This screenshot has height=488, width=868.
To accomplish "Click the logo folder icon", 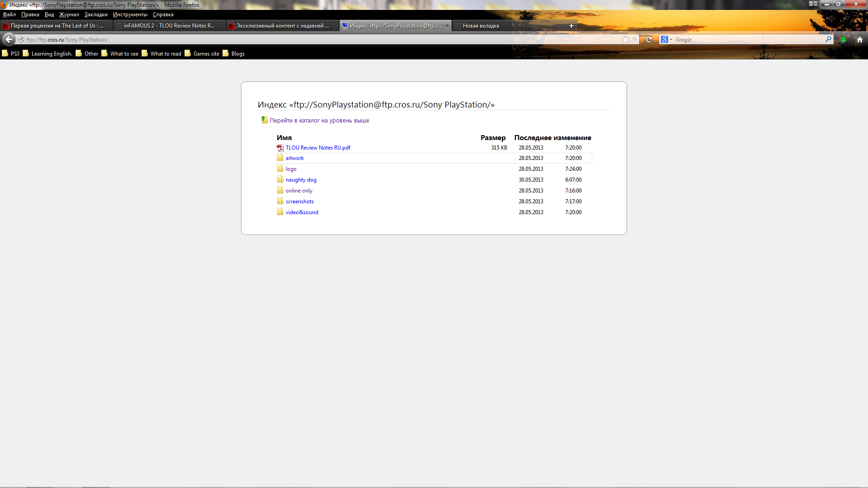I will [x=280, y=169].
